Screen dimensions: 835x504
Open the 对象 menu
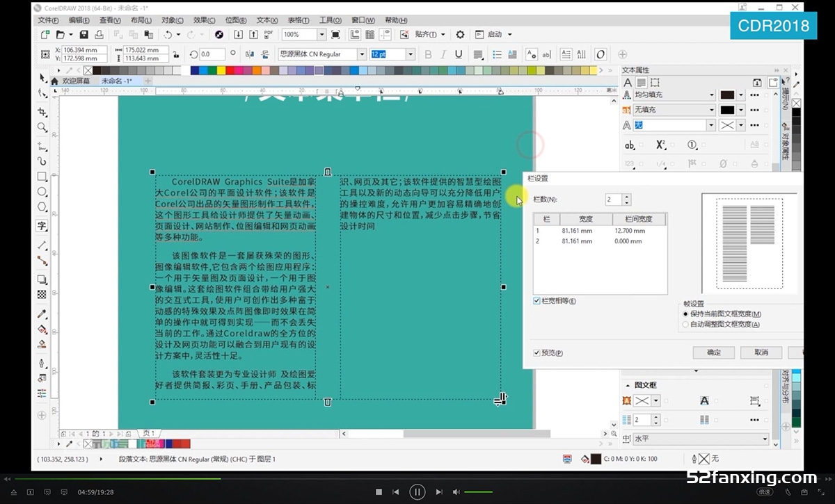tap(173, 20)
